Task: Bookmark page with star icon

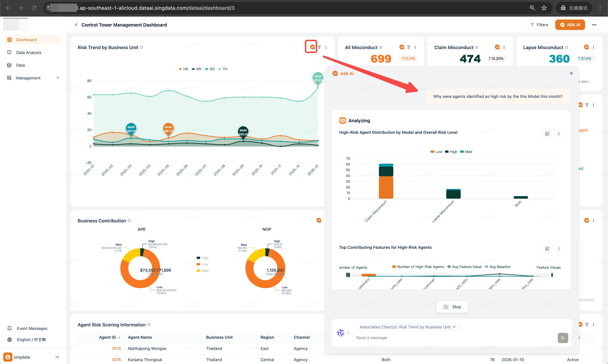Action: (544, 8)
